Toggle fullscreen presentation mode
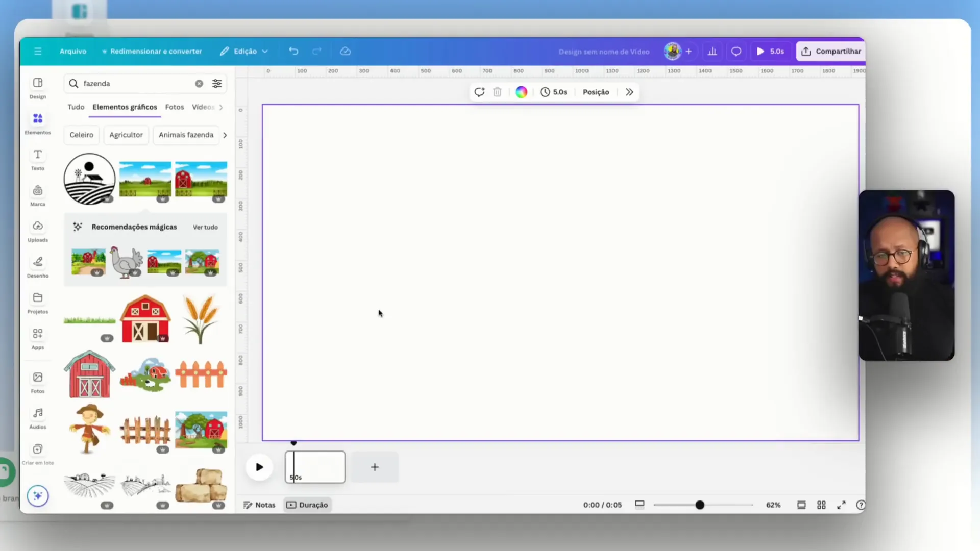 (841, 505)
